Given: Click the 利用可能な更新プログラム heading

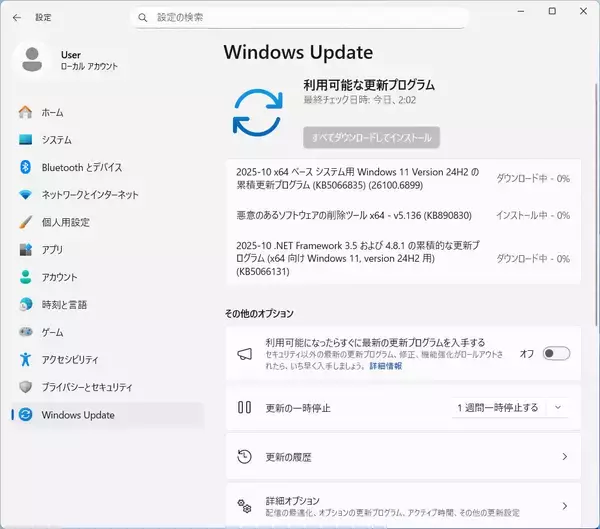Looking at the screenshot, I should pyautogui.click(x=369, y=85).
